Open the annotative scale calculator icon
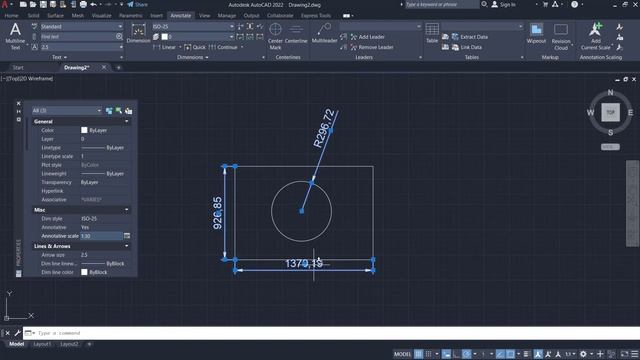The image size is (640, 360). click(127, 236)
